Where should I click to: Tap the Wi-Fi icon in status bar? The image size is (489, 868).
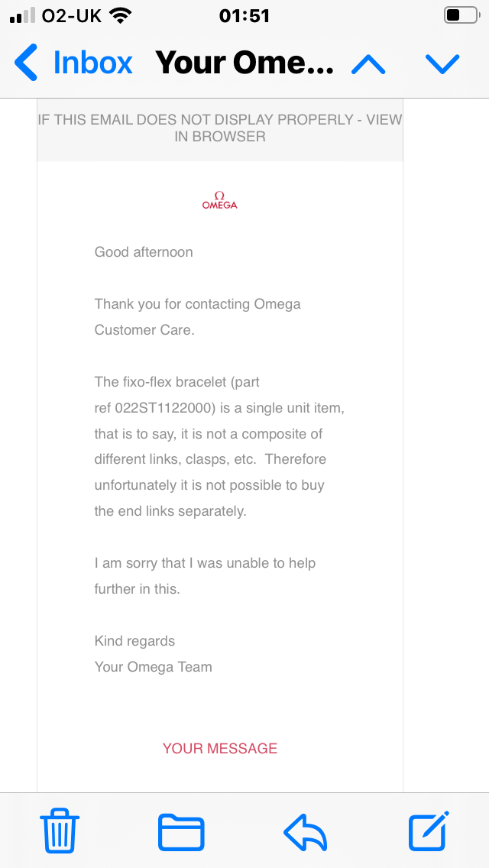[x=120, y=15]
